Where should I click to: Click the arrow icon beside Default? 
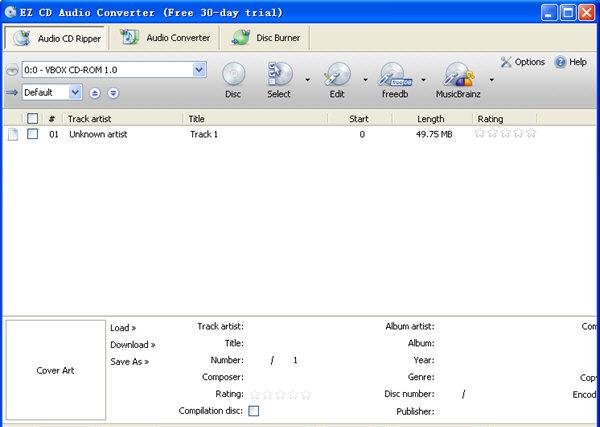tap(12, 93)
